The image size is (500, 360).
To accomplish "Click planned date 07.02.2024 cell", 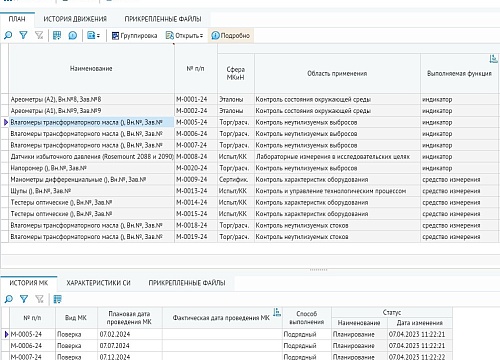I will (x=129, y=334).
